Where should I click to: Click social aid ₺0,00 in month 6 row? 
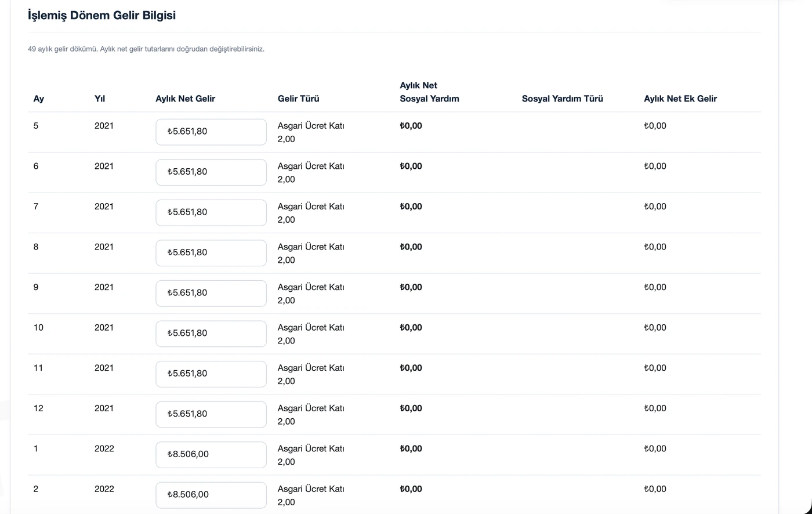point(411,166)
